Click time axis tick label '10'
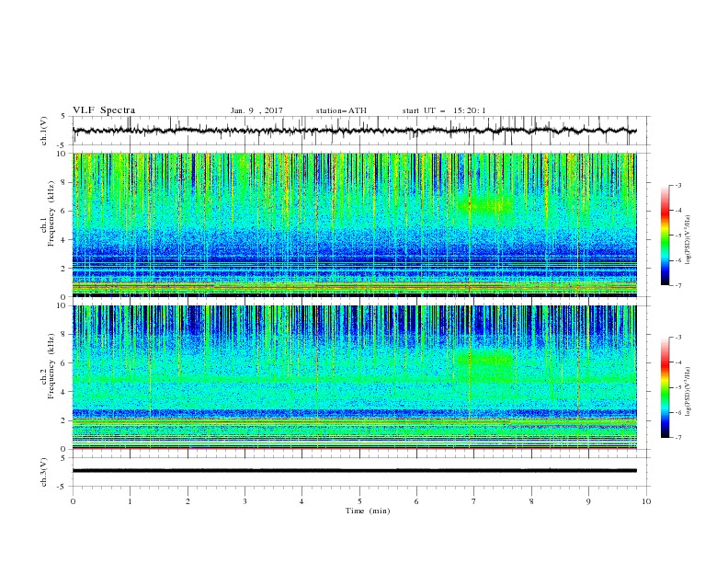The image size is (728, 563). (646, 501)
